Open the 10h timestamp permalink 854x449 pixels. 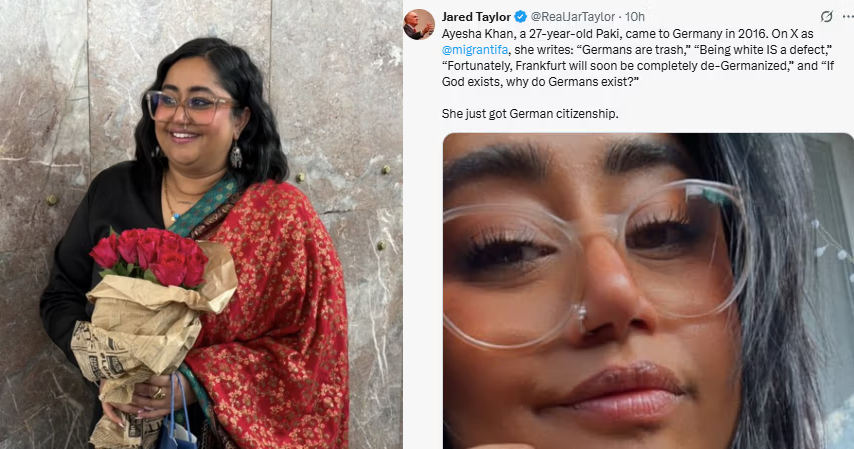click(635, 17)
